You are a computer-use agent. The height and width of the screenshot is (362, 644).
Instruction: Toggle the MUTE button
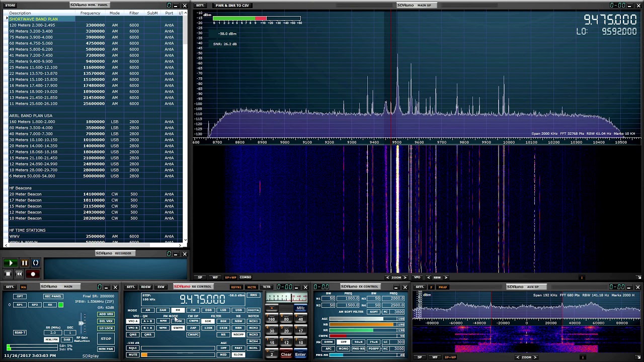(x=133, y=354)
